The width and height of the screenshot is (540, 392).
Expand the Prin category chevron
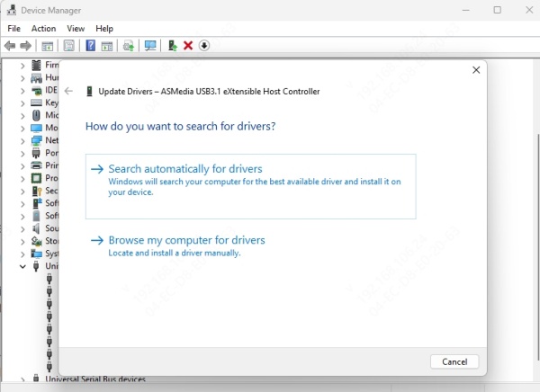click(x=22, y=166)
